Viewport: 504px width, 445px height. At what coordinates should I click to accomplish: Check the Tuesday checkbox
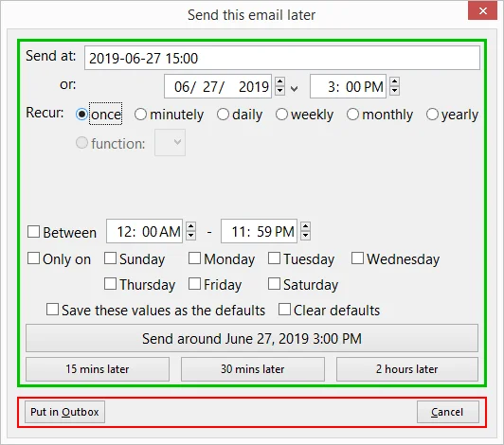click(x=274, y=258)
